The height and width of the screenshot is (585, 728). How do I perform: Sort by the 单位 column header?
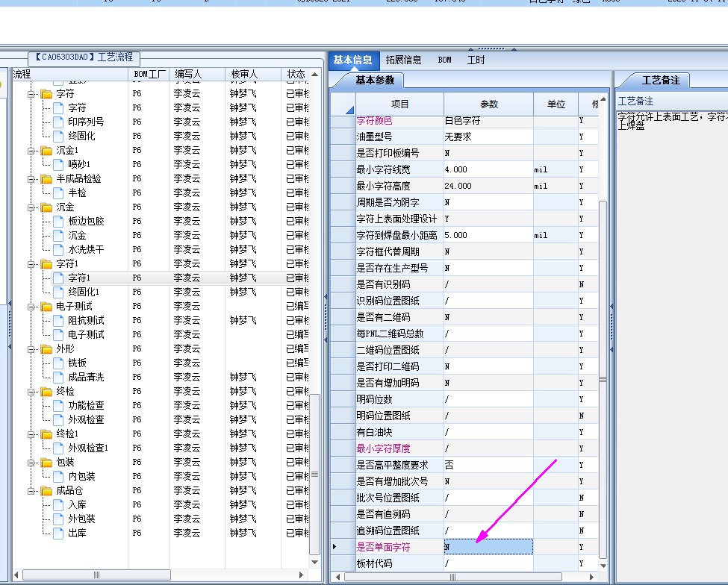point(556,104)
